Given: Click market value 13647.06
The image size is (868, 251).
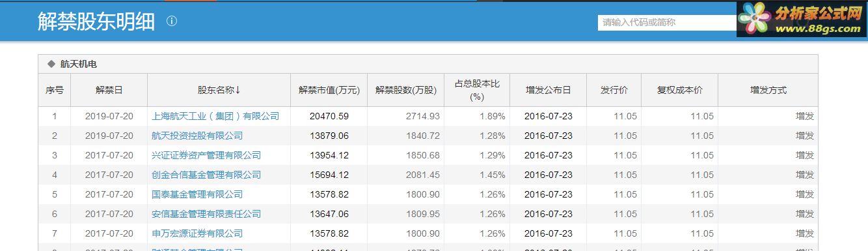Looking at the screenshot, I should [329, 214].
